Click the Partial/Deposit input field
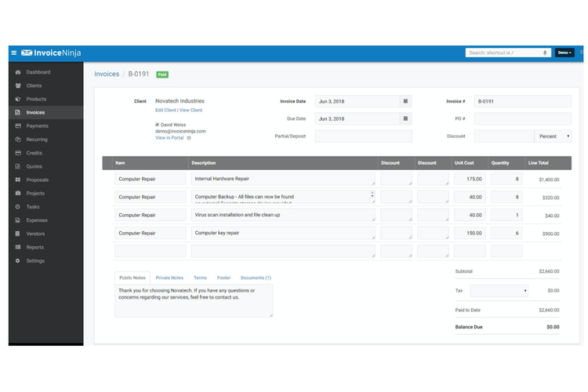 pyautogui.click(x=363, y=136)
